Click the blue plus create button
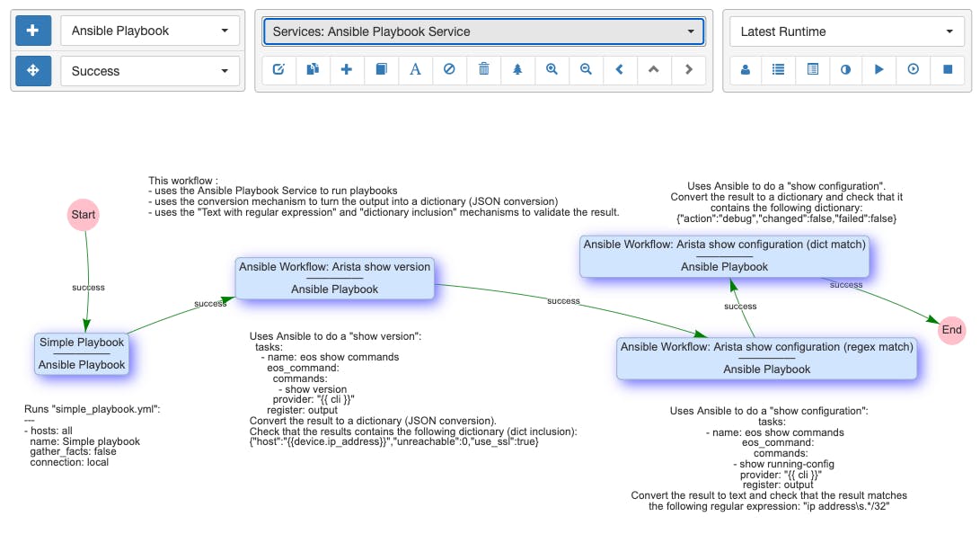Image resolution: width=980 pixels, height=543 pixels. [33, 31]
